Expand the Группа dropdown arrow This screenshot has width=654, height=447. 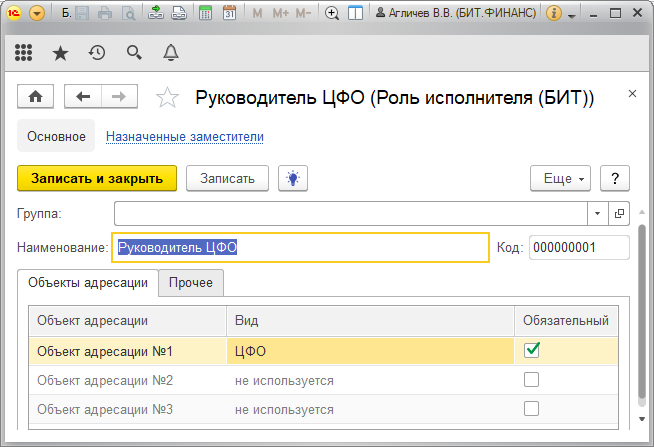(597, 213)
